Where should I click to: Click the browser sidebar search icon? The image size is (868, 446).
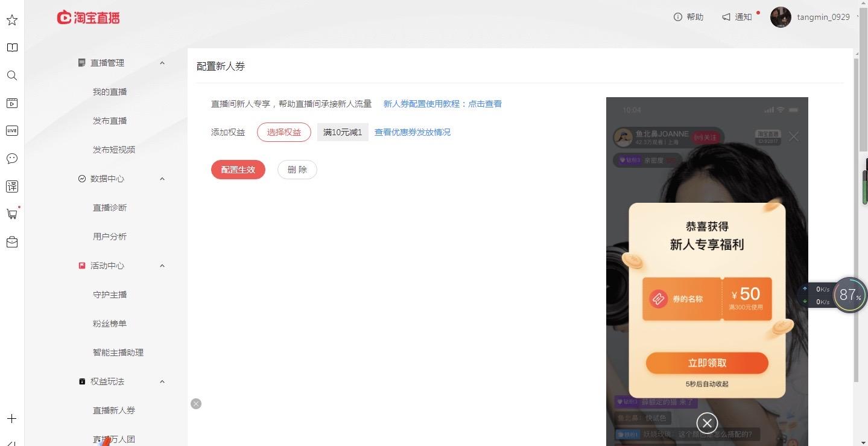12,75
